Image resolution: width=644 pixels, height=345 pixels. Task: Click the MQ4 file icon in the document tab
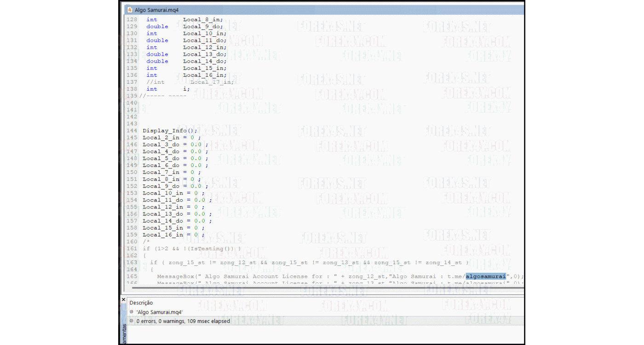(x=130, y=10)
